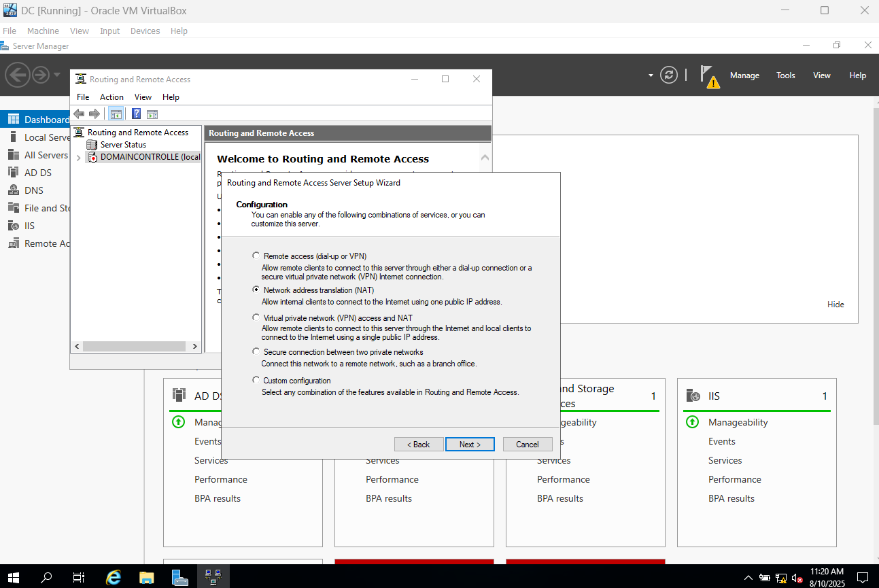Viewport: 879px width, 588px height.
Task: Open All Servers in sidebar
Action: pyautogui.click(x=35, y=155)
